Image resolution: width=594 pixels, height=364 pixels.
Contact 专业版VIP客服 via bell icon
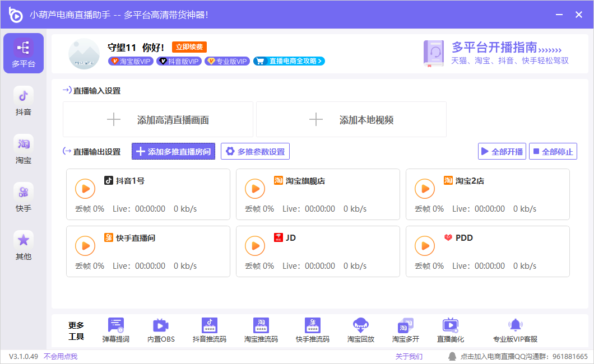(515, 325)
